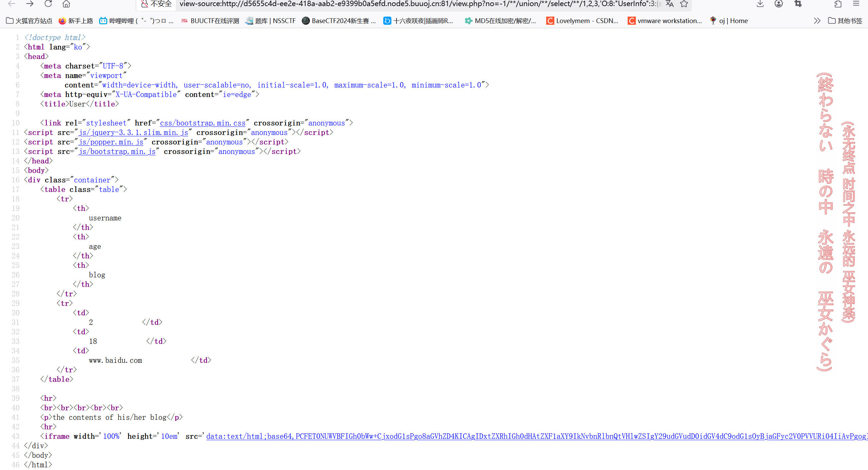The height and width of the screenshot is (470, 868).
Task: Open the BUUCTF在线评测 bookmark
Action: click(x=210, y=21)
